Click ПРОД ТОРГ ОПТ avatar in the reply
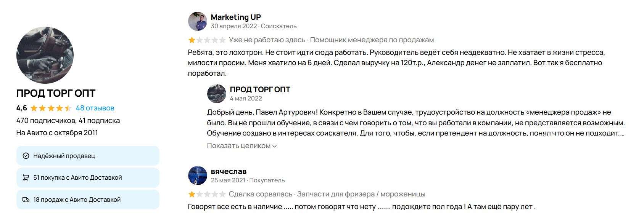Image resolution: width=644 pixels, height=217 pixels. (x=217, y=94)
